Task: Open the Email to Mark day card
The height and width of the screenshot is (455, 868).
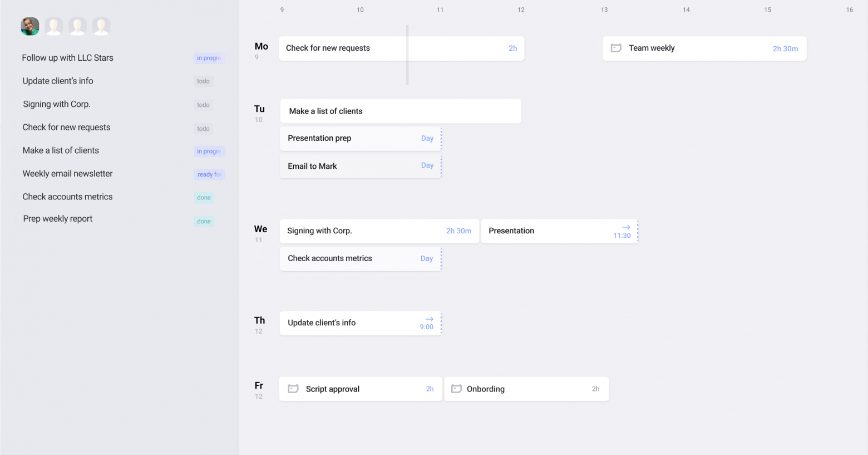Action: [361, 166]
